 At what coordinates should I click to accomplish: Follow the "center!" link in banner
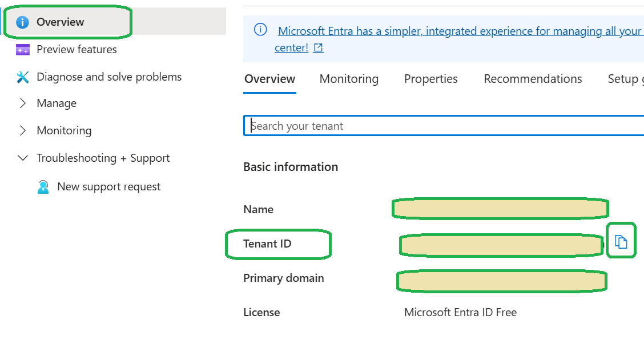pyautogui.click(x=291, y=47)
